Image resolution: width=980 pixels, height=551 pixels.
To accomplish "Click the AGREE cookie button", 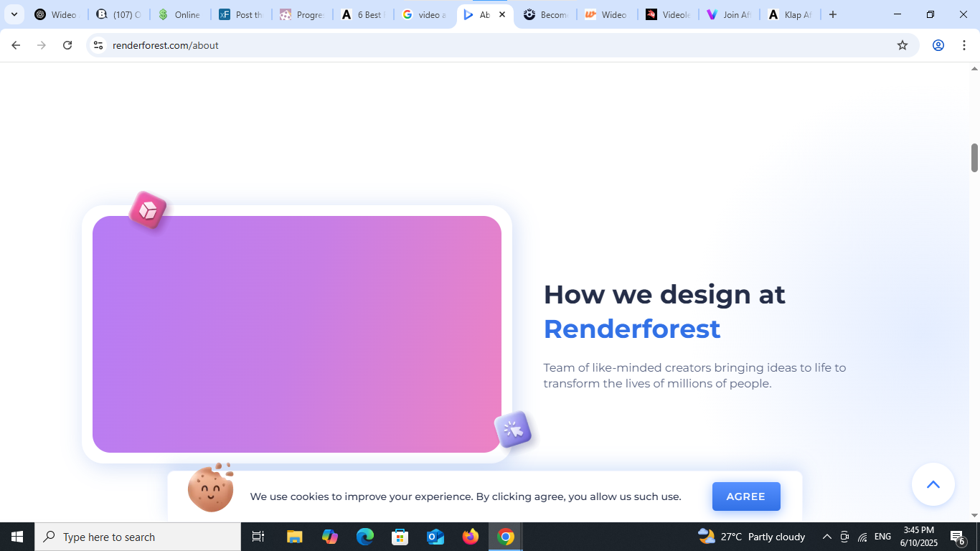I will [746, 496].
